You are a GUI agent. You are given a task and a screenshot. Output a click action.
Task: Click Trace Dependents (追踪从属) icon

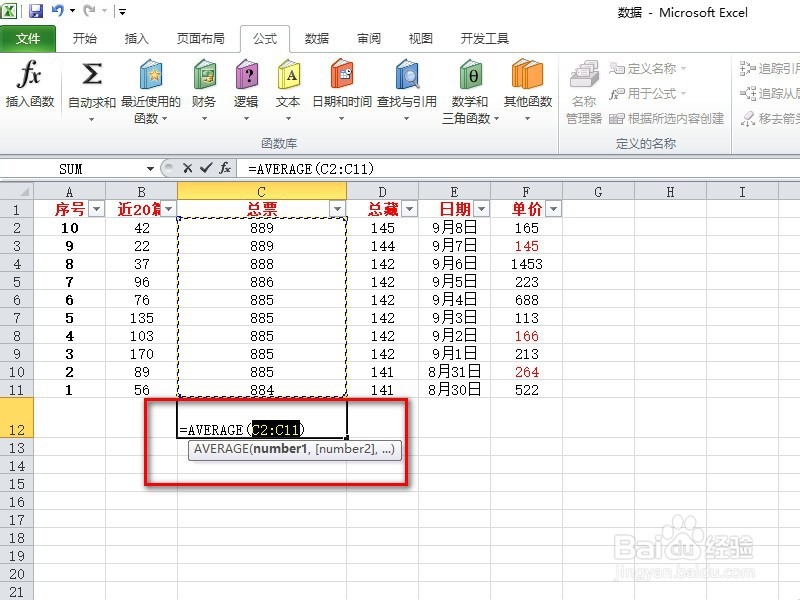pos(747,93)
